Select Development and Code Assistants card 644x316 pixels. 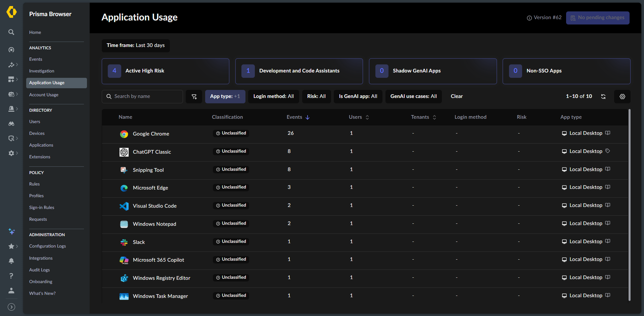[x=299, y=71]
